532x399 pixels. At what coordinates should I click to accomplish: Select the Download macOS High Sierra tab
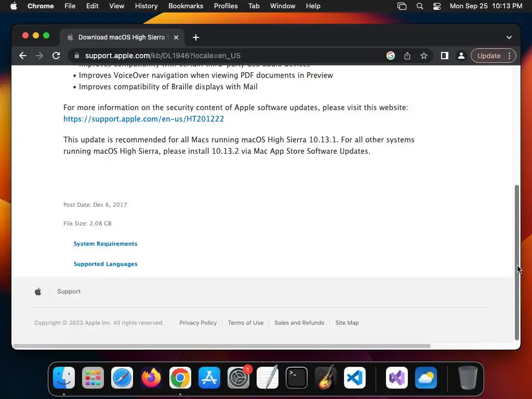pyautogui.click(x=122, y=37)
